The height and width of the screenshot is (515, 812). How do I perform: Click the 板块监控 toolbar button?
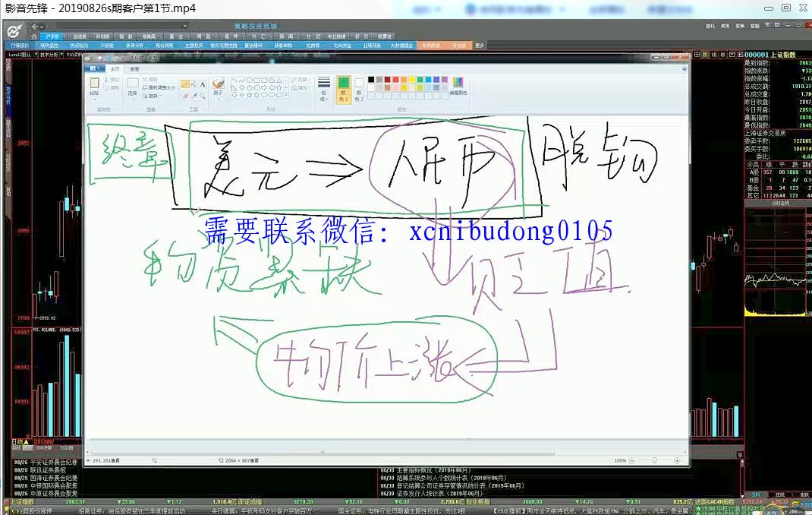[x=50, y=46]
